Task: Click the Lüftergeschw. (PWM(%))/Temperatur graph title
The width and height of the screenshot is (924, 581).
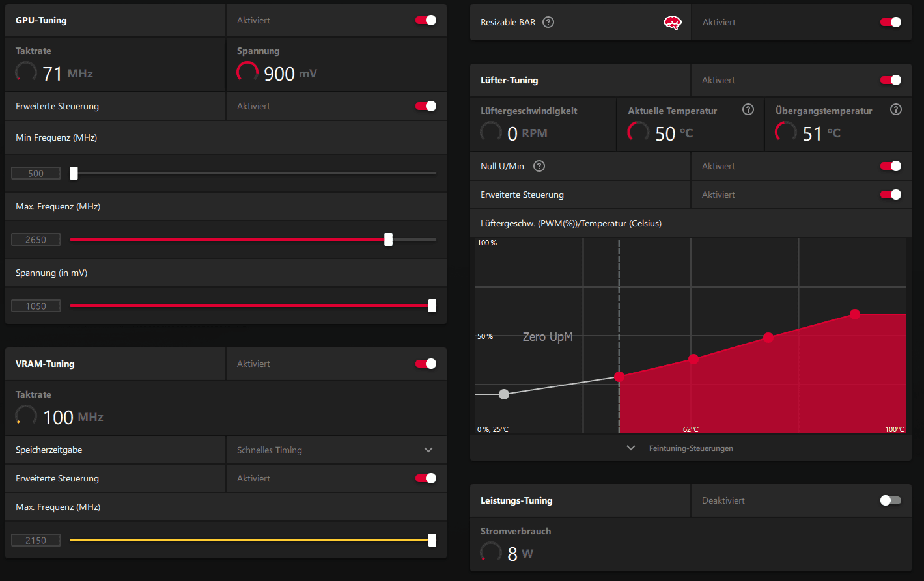Action: pyautogui.click(x=571, y=223)
